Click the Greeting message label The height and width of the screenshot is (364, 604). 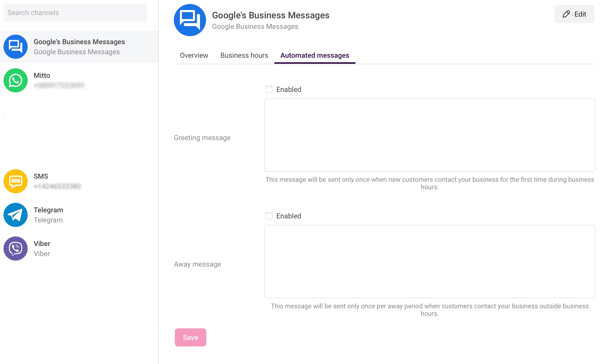point(202,138)
